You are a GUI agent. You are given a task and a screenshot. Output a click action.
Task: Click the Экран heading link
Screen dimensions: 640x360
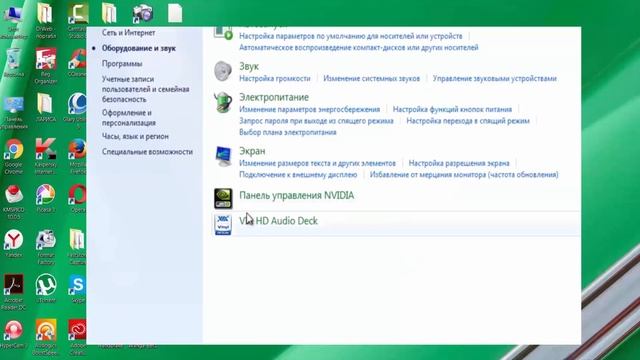252,151
